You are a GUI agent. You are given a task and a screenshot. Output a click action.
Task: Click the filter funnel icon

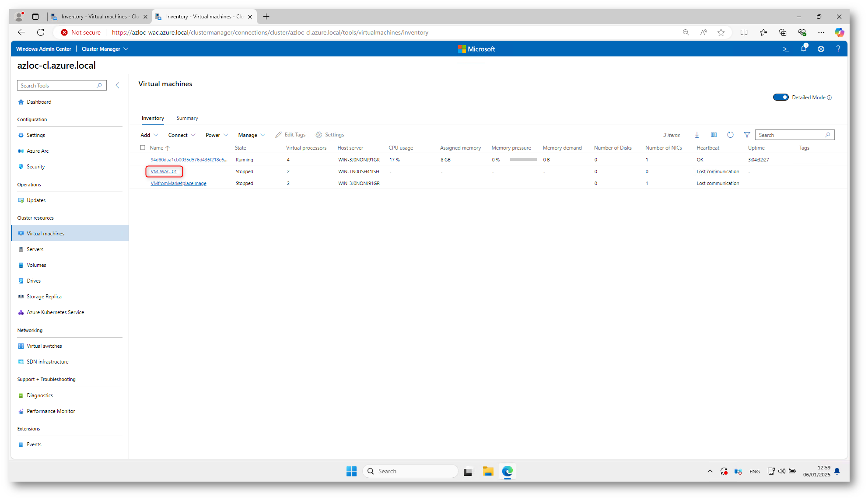click(747, 135)
